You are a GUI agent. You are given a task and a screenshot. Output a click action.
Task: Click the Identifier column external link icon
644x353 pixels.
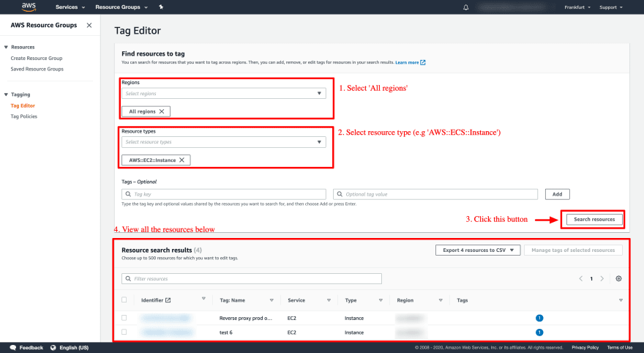click(168, 300)
